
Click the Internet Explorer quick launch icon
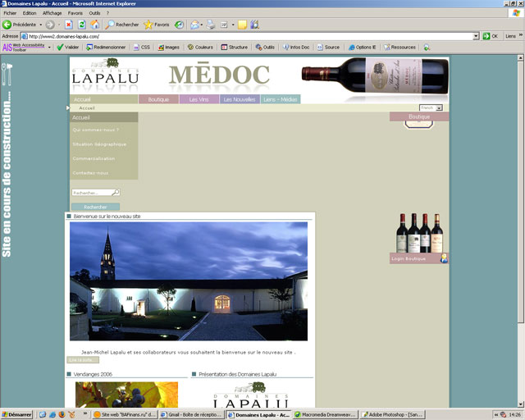point(52,414)
